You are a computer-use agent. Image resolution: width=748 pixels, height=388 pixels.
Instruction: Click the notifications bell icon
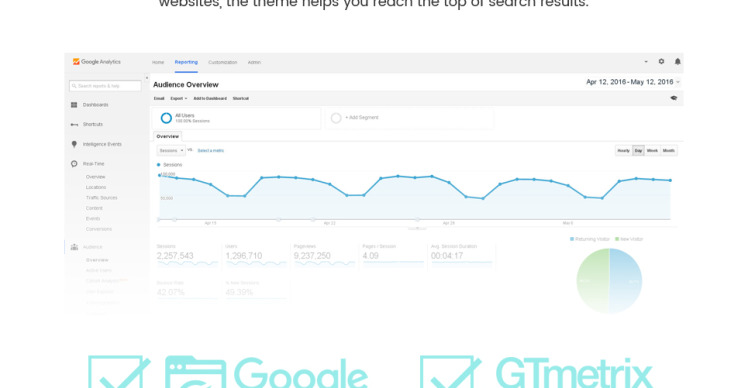[677, 62]
